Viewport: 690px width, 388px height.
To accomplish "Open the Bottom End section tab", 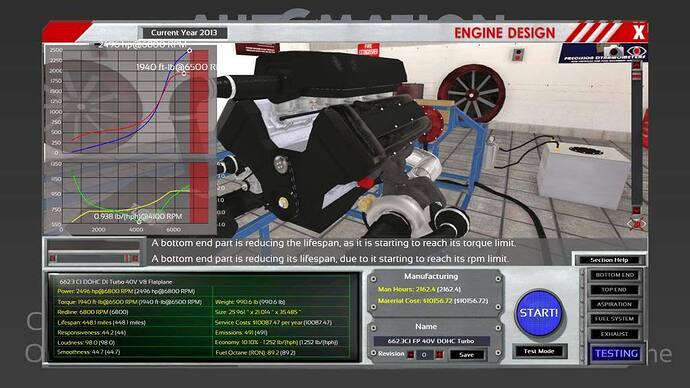I will (614, 275).
